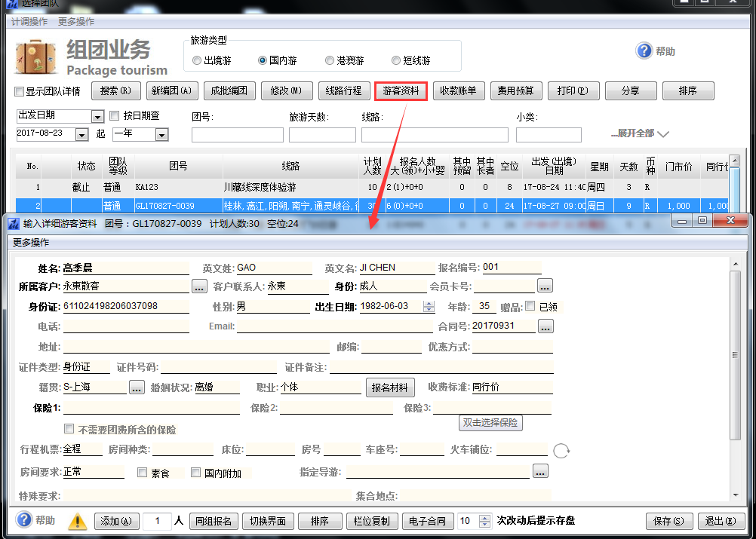
Task: Open the browse button next to 会员卡号
Action: point(545,286)
